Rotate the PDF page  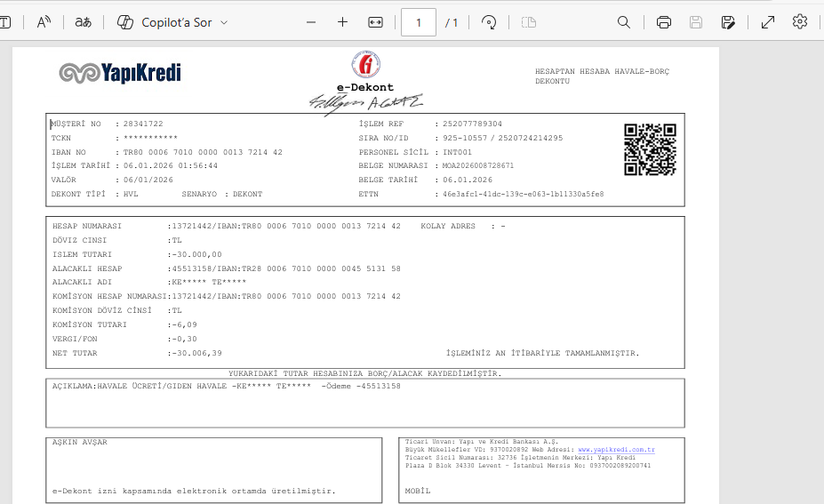[x=489, y=22]
